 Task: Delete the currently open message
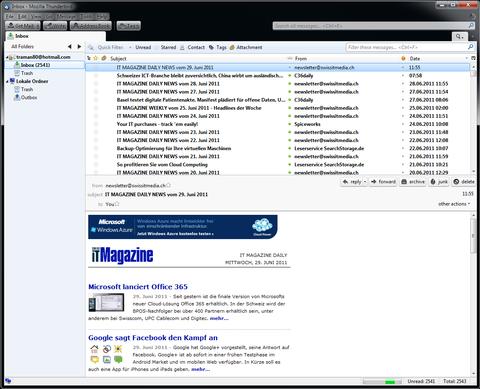point(464,182)
